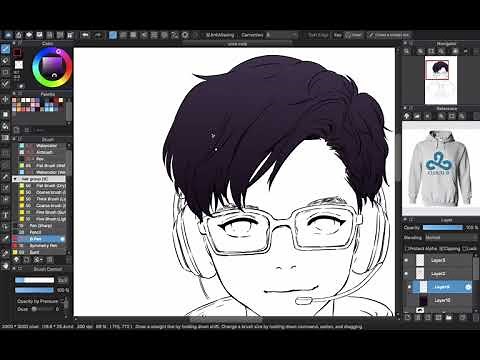This screenshot has height=360, width=480.
Task: Select the Airbrush brush row
Action: [x=39, y=152]
